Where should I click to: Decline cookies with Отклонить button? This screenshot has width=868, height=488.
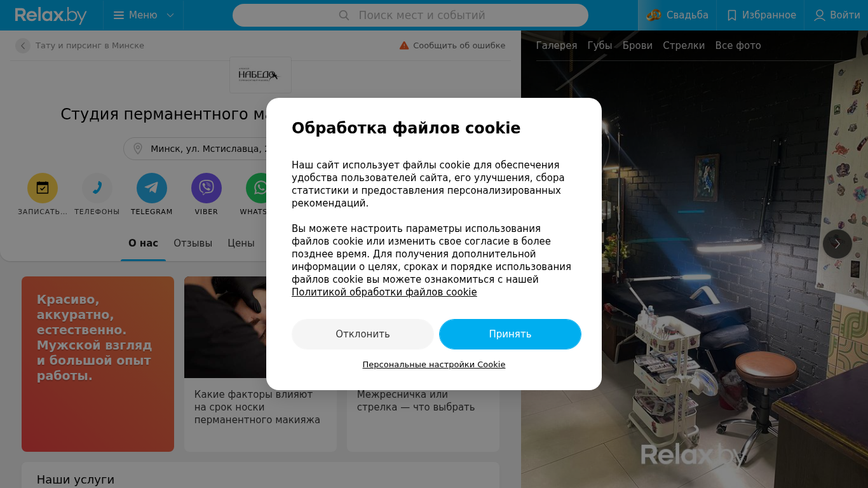tap(363, 334)
